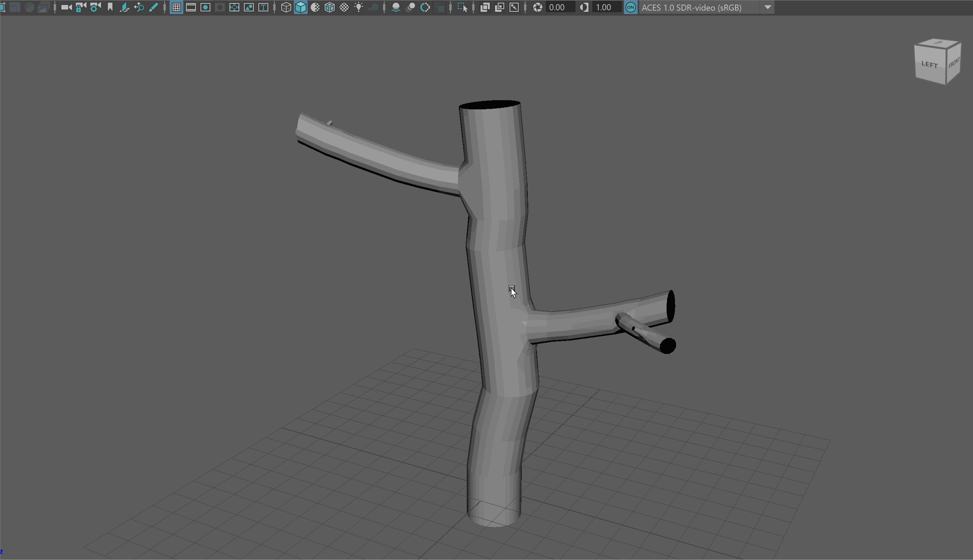Open the 2D Pan/Zoom tool
Screen dimensions: 973x560
(x=139, y=7)
